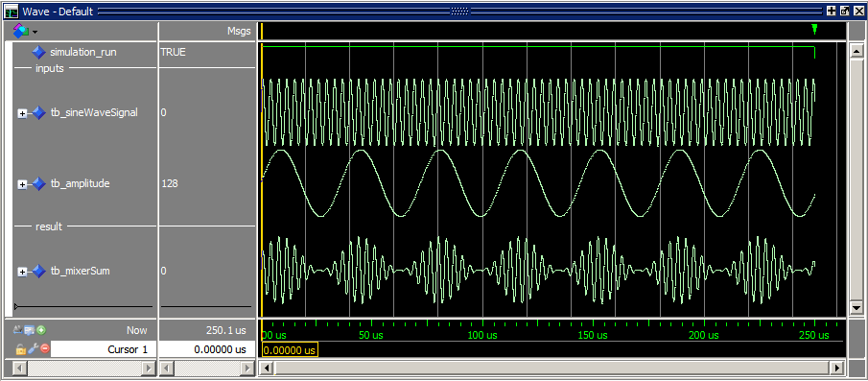Screen dimensions: 868x381
Task: Click the tb_amplitude blue diamond icon
Action: pyautogui.click(x=38, y=184)
